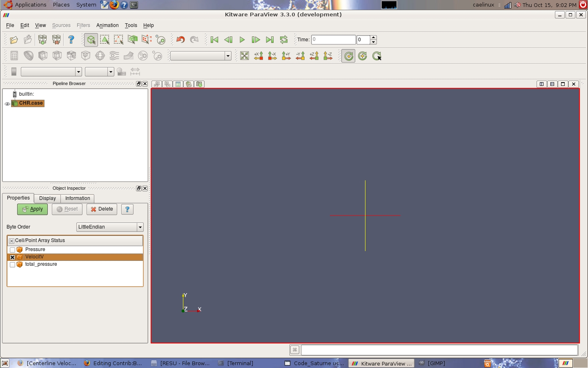Viewport: 588px width, 368px height.
Task: Click the Save Data toolbar icon
Action: tap(28, 40)
